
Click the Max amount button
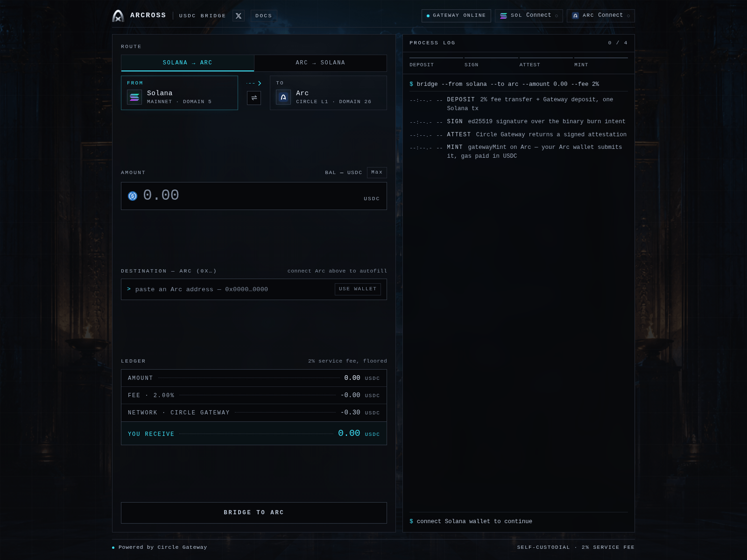pyautogui.click(x=377, y=173)
